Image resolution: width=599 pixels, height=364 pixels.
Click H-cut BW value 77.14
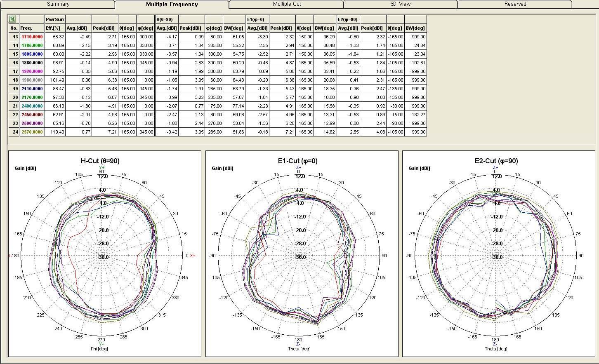click(234, 106)
